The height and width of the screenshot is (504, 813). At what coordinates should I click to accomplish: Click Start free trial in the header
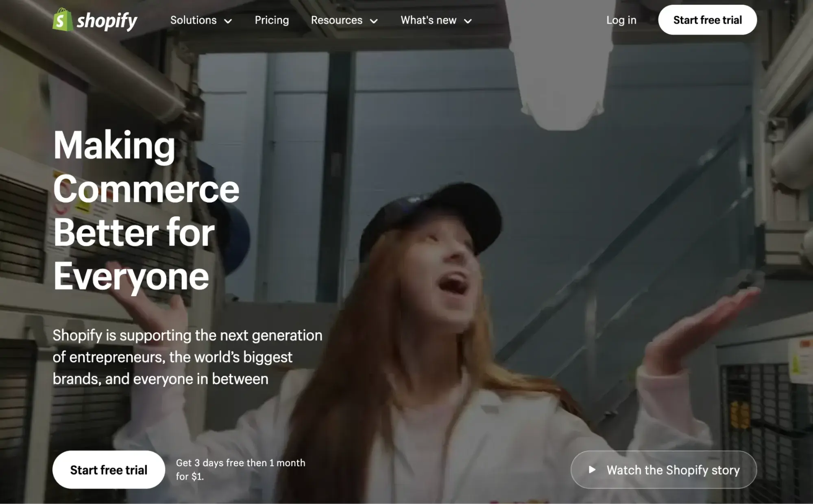pos(707,20)
